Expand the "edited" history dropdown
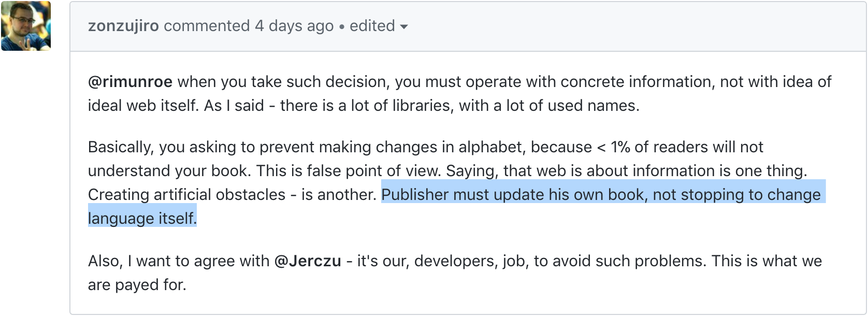The width and height of the screenshot is (868, 316). point(372,26)
